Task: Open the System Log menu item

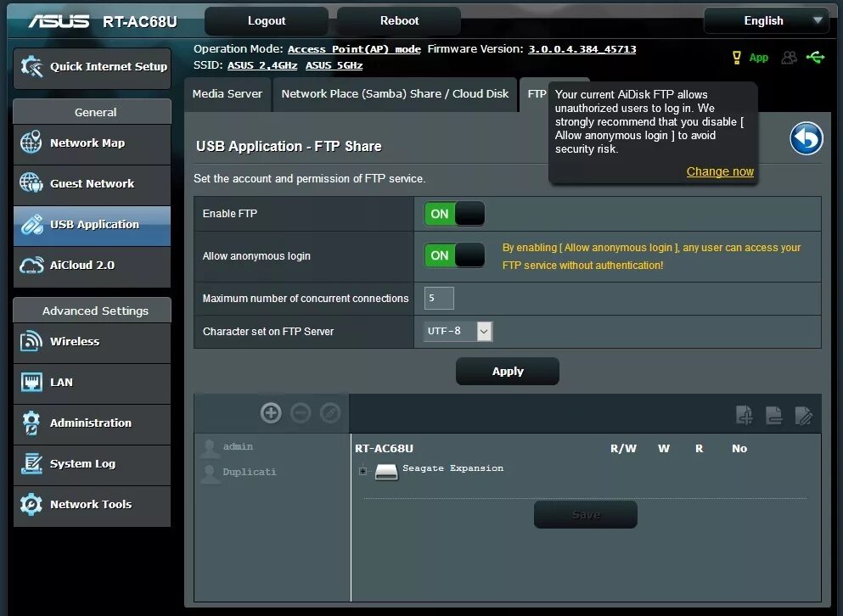Action: pyautogui.click(x=92, y=464)
